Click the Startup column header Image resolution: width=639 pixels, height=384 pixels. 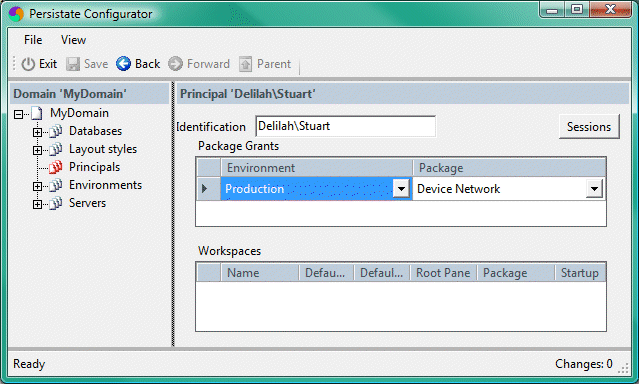point(580,273)
